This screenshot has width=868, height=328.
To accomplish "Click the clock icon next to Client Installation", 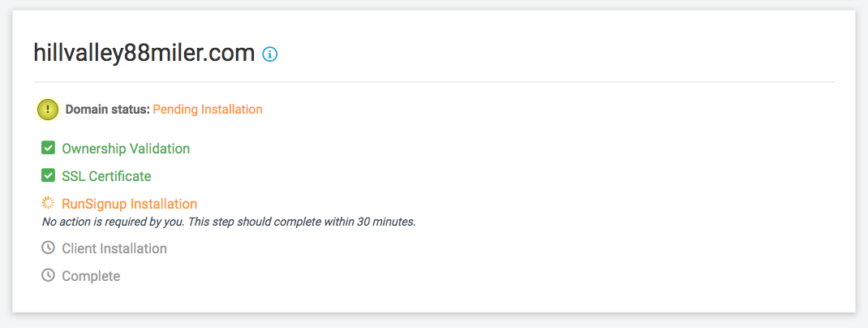I will pyautogui.click(x=48, y=248).
